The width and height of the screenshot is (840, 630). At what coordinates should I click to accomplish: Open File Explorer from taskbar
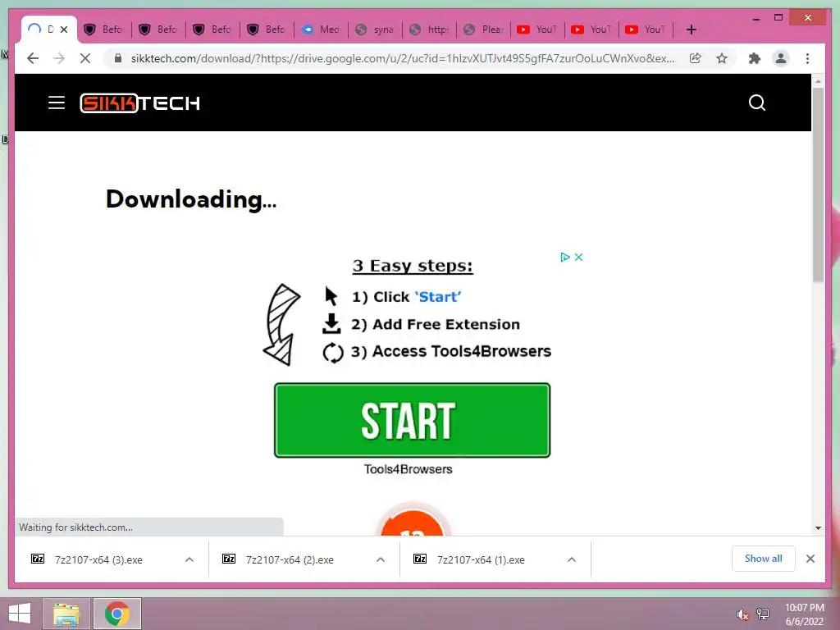[x=66, y=614]
